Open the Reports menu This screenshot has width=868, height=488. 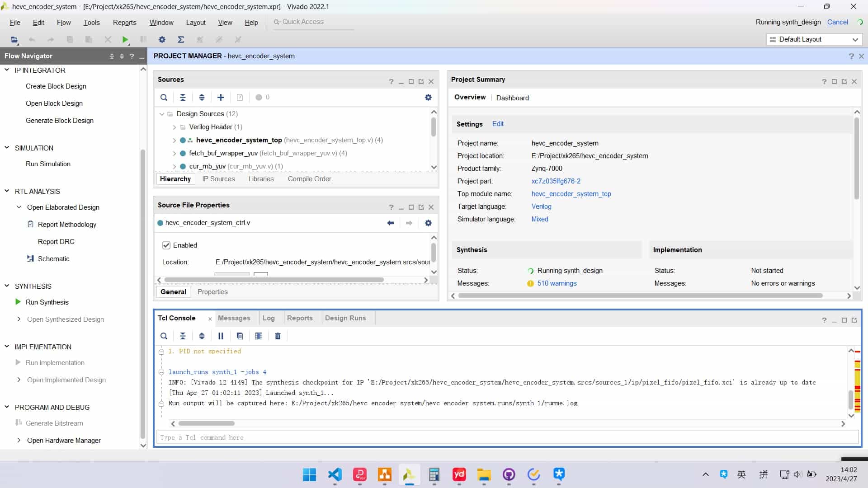125,23
